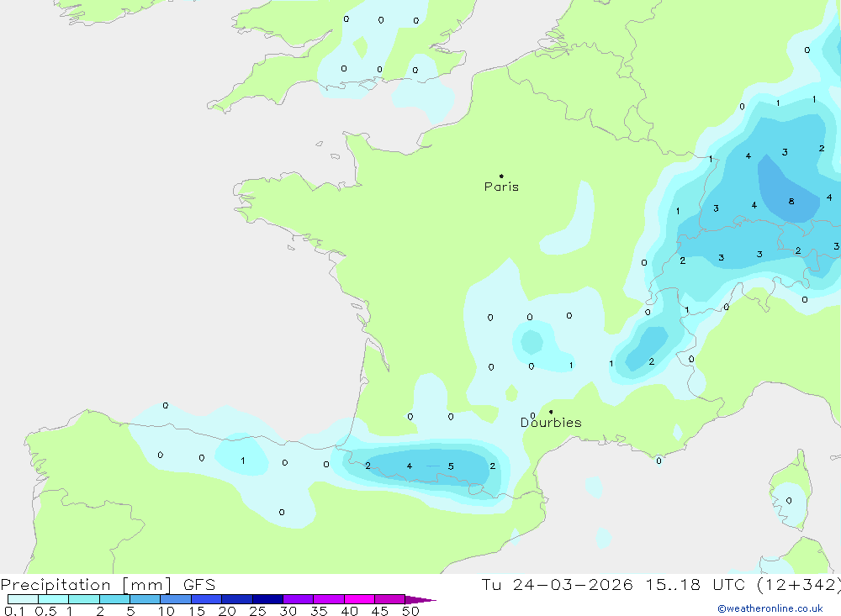Pick the 35–40 mm legend swatch

[x=328, y=599]
